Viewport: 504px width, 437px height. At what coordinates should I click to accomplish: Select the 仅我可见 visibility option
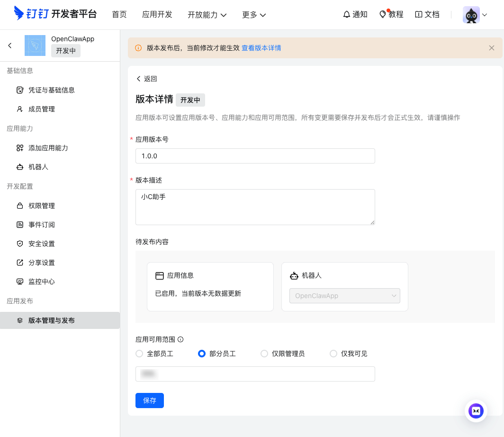[x=333, y=354]
